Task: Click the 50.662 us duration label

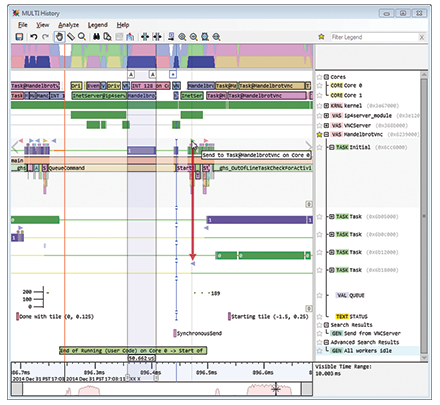Action: pos(142,358)
